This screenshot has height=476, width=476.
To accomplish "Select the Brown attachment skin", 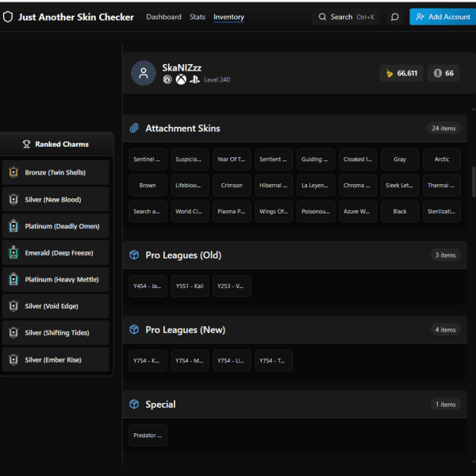I will tap(148, 186).
